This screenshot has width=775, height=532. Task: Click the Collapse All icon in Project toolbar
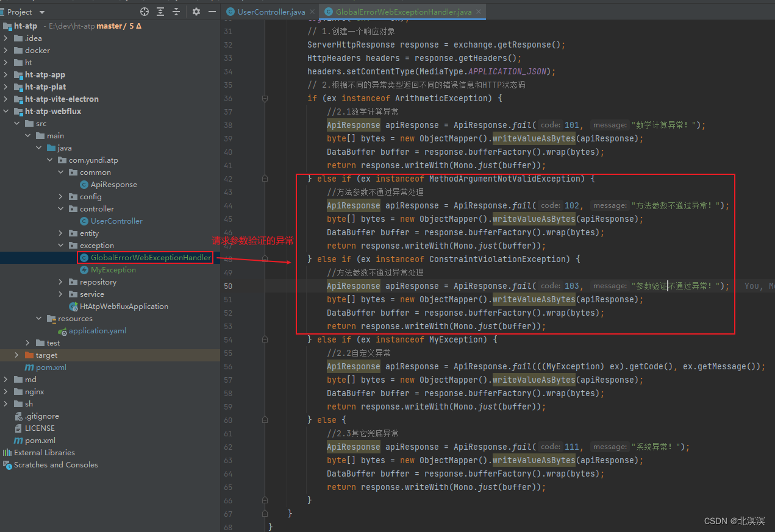[176, 12]
